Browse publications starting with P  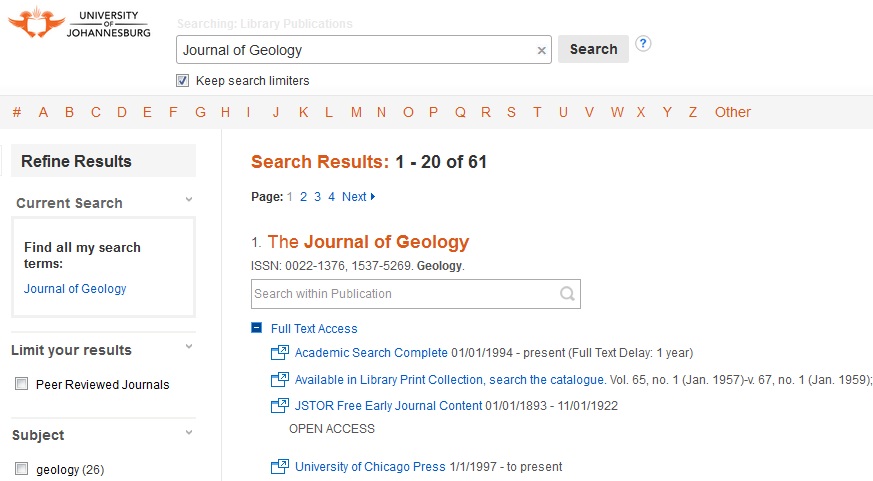[x=433, y=112]
